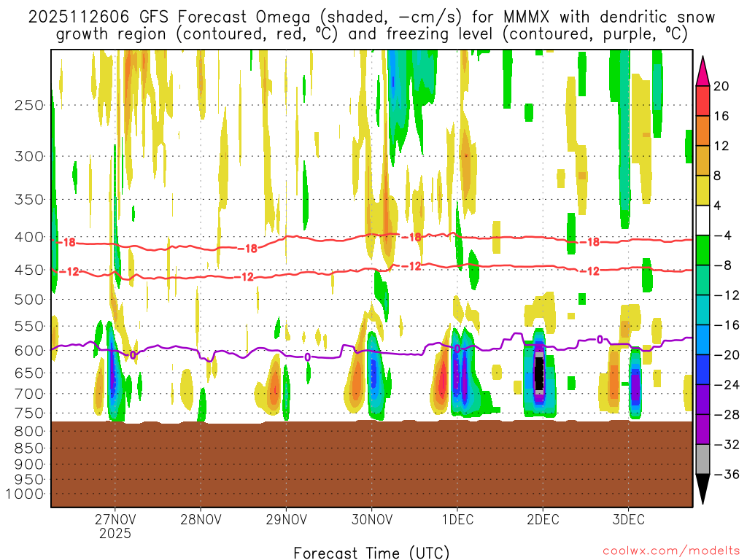Select the red colorbar segment between 16 and 20
The height and width of the screenshot is (560, 747).
tap(703, 101)
